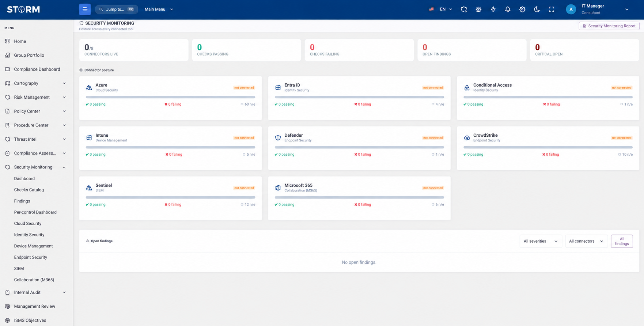Go to Findings submenu item

point(22,201)
